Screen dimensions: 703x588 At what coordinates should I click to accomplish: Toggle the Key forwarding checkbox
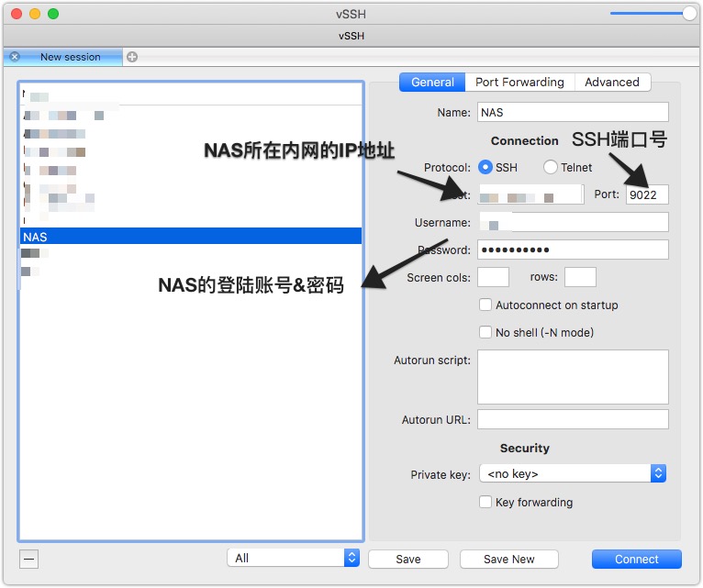(485, 502)
